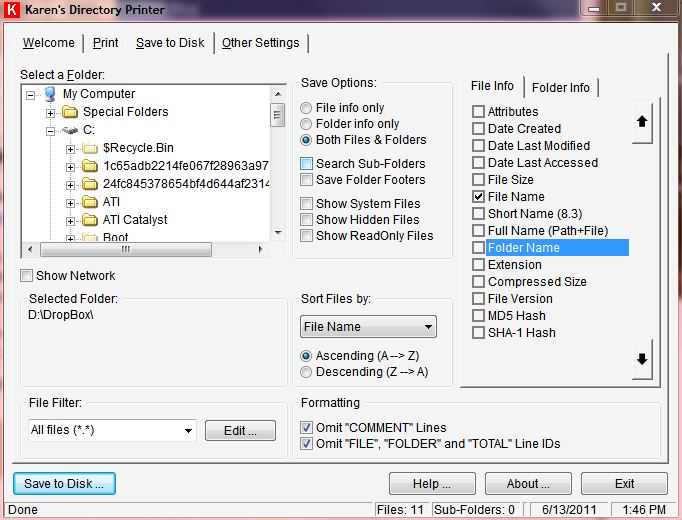Select the Save to Disk tab
The height and width of the screenshot is (520, 682).
pyautogui.click(x=170, y=43)
